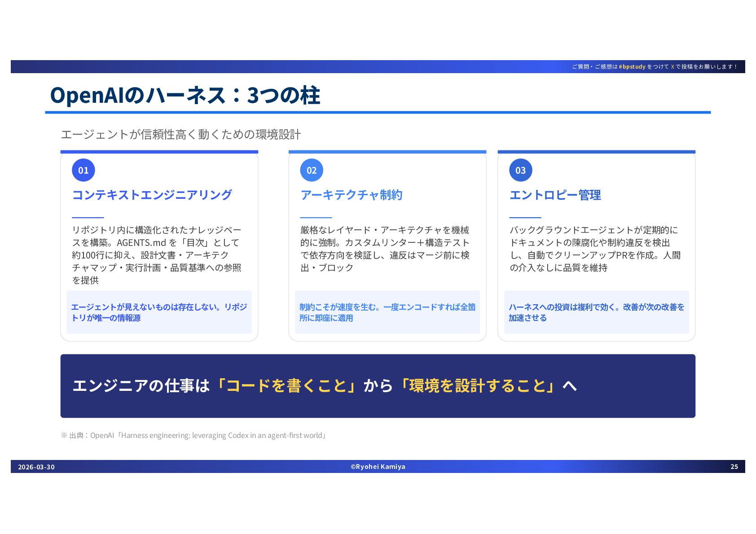Select the heading "アーキテクチャ制約"

click(352, 195)
